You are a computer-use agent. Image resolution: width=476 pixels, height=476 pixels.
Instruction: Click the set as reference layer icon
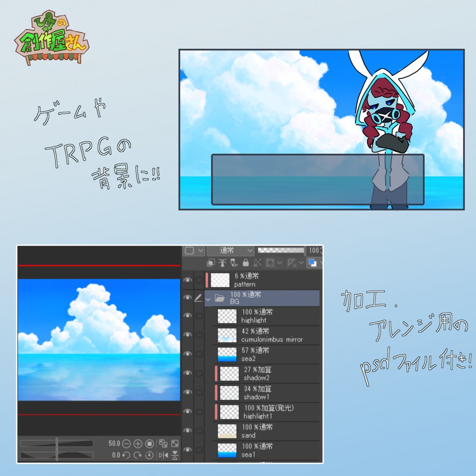pyautogui.click(x=223, y=262)
